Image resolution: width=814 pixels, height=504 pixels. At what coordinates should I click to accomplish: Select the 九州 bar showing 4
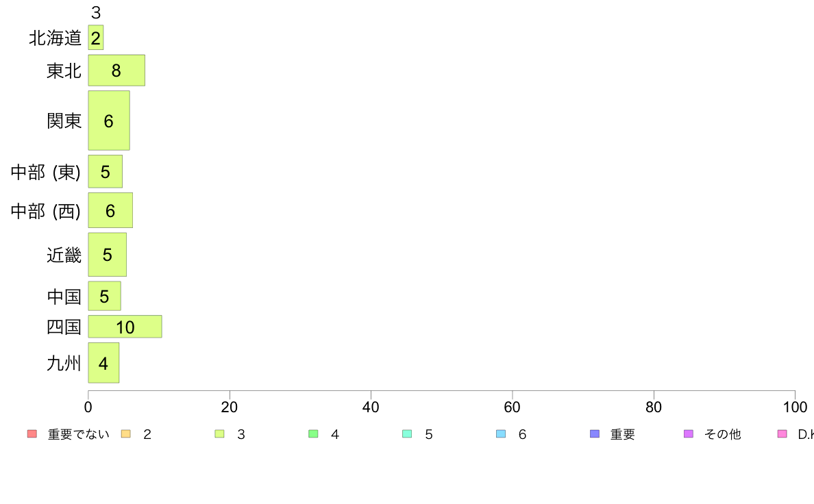tap(104, 363)
